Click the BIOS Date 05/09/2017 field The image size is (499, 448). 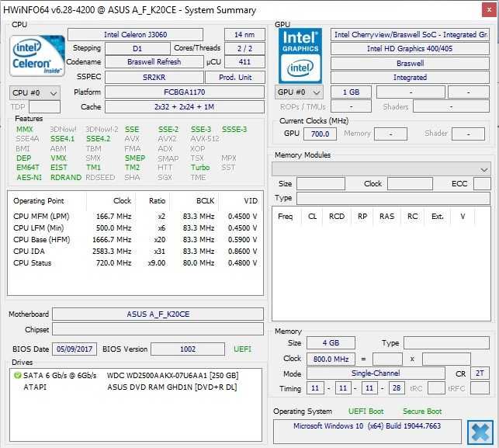pyautogui.click(x=75, y=349)
